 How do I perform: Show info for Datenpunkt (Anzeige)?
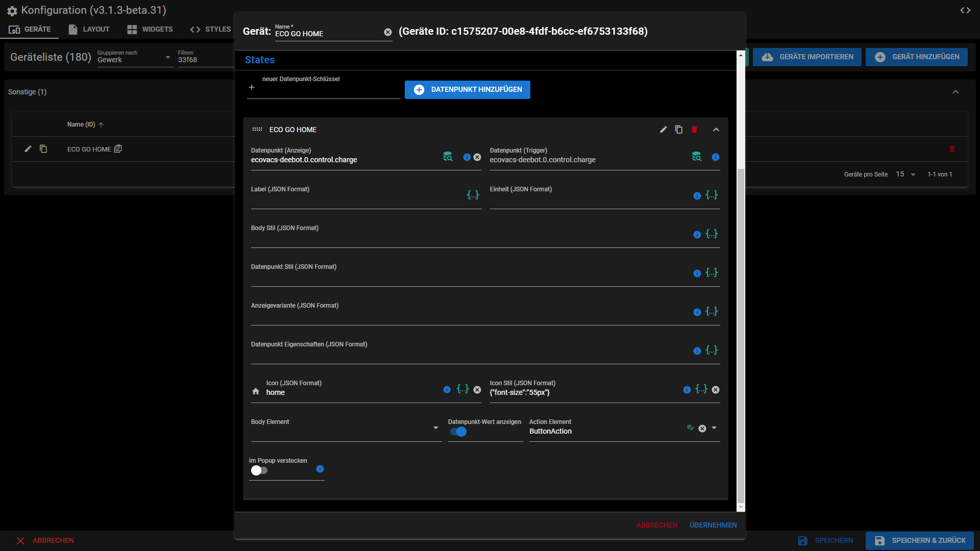pos(467,157)
